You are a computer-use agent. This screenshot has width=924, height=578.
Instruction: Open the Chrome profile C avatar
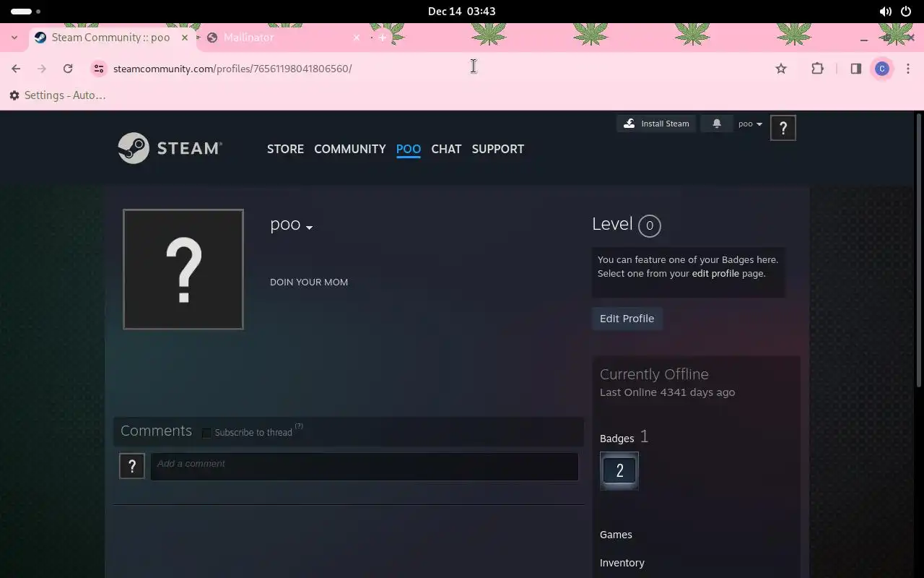tap(881, 69)
